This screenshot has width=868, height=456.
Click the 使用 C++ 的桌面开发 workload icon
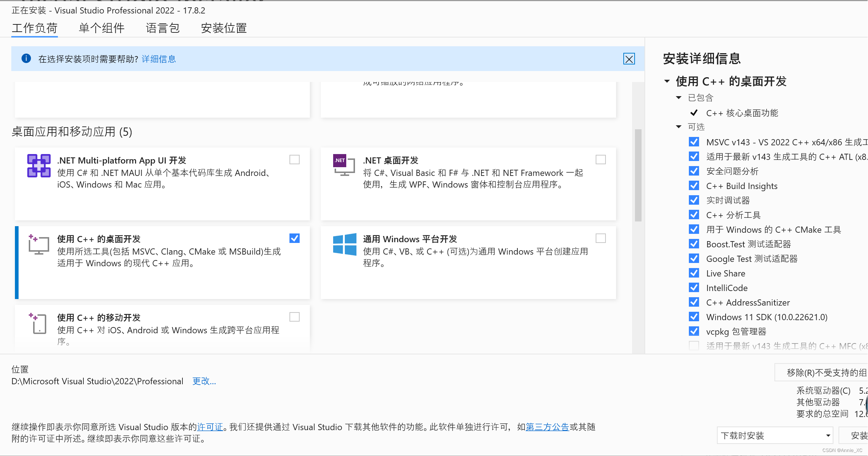pos(39,244)
